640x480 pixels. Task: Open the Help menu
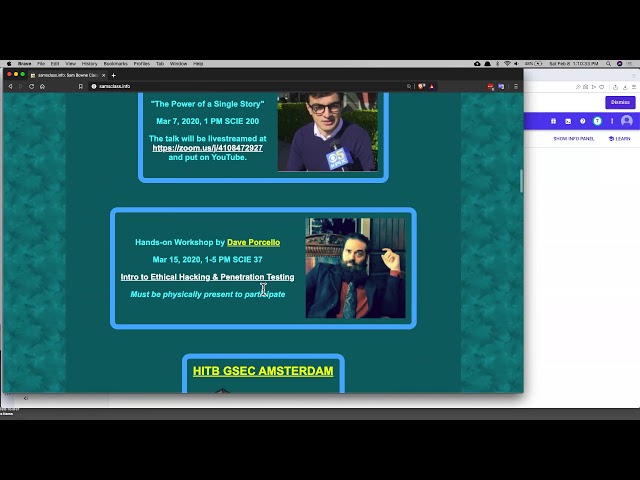click(x=198, y=64)
